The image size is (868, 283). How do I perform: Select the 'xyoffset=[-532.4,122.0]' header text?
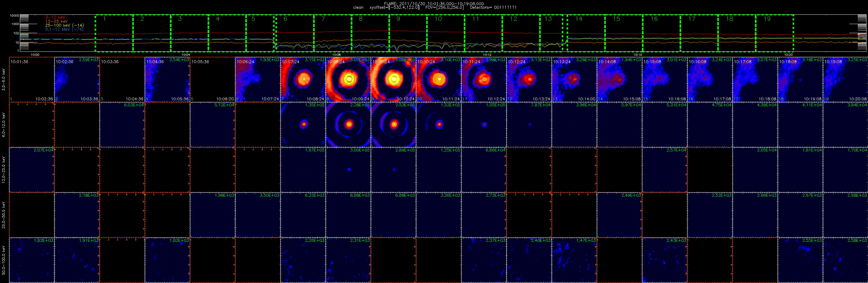tap(394, 8)
